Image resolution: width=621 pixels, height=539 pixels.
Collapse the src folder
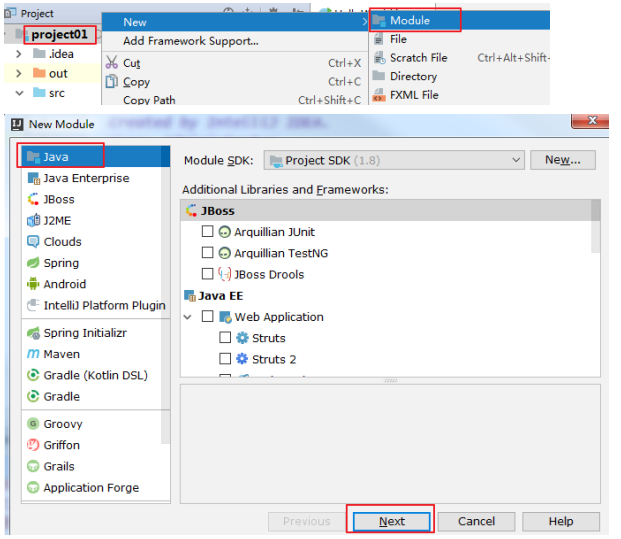click(x=19, y=93)
